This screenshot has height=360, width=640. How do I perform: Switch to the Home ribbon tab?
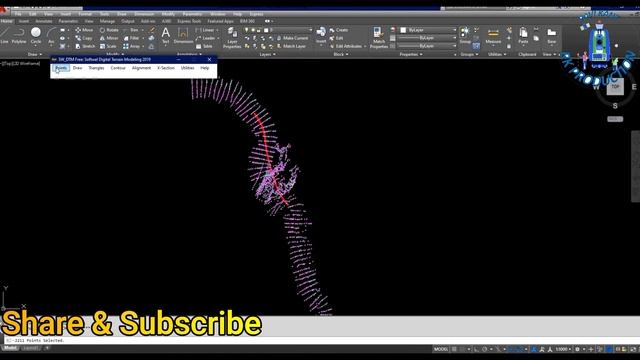[x=7, y=21]
